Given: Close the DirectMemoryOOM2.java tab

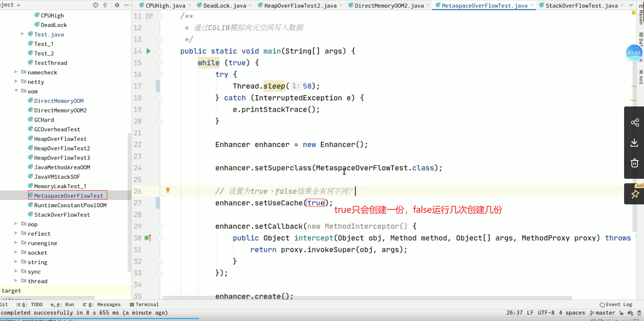Looking at the screenshot, I should pos(428,5).
